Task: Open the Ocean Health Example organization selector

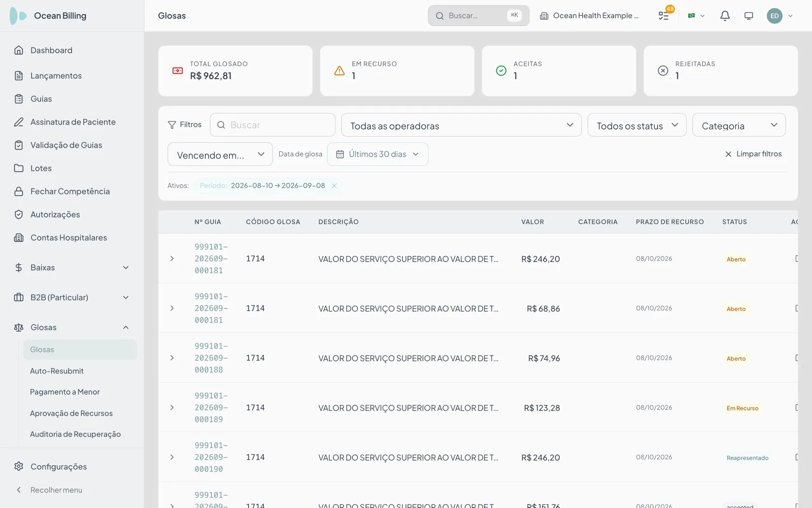Action: 589,16
